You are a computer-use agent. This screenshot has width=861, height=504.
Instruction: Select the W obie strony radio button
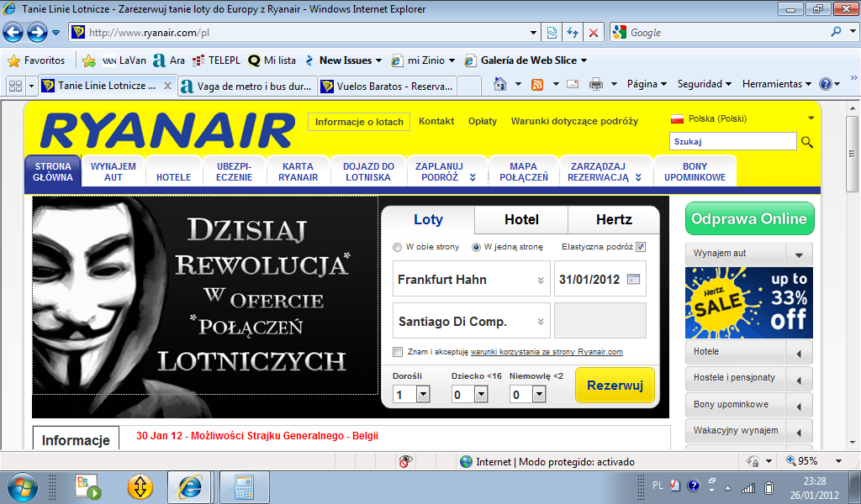398,247
